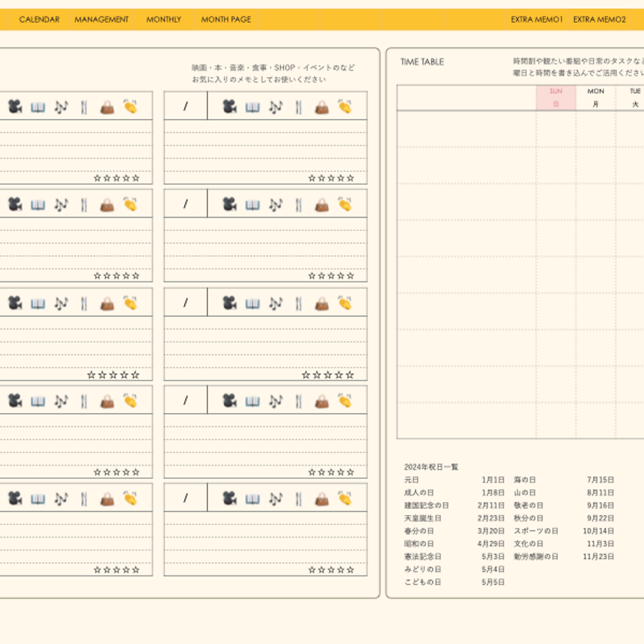644x644 pixels.
Task: Select movie camera icon in second right-column card
Action: click(x=230, y=204)
